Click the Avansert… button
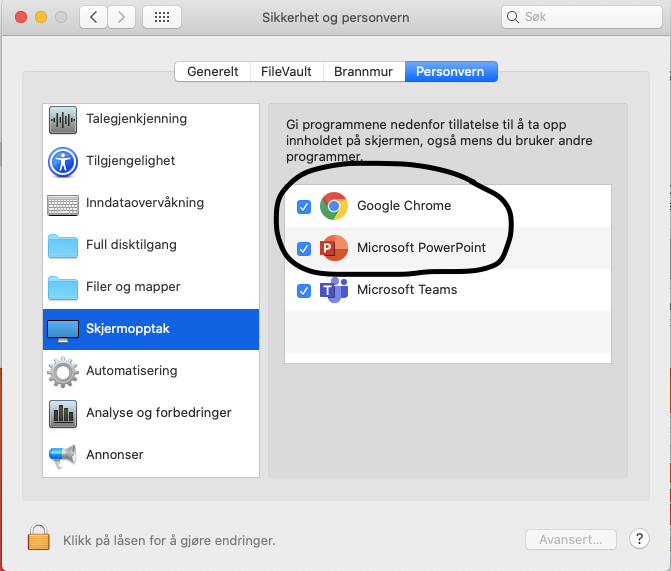The height and width of the screenshot is (571, 671). [x=571, y=539]
